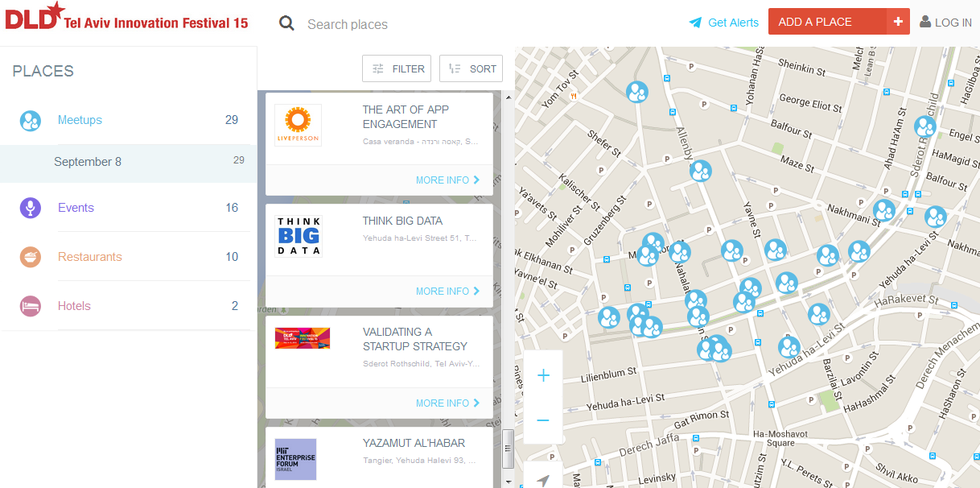Click the Hotels bed icon

(31, 306)
